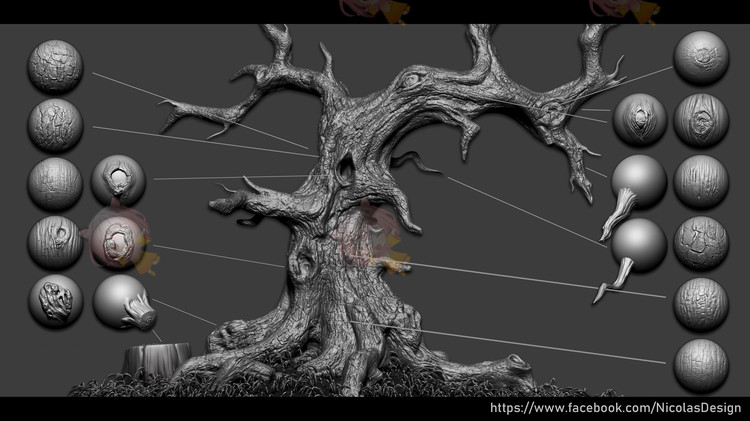The width and height of the screenshot is (750, 421).
Task: Click the standalone tree stump model
Action: pyautogui.click(x=156, y=359)
